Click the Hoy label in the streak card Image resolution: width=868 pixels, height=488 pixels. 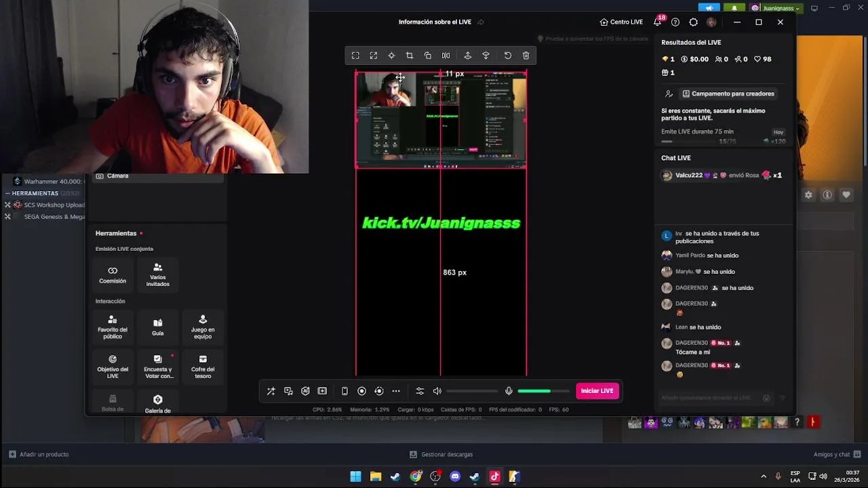pos(778,132)
